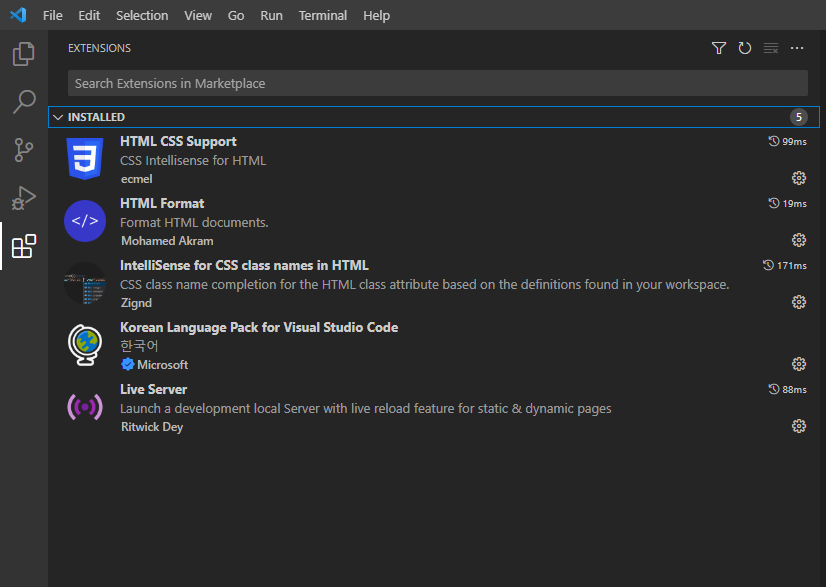Click the verified publisher badge next to Microsoft
Viewport: 826px width, 587px height.
tap(127, 364)
